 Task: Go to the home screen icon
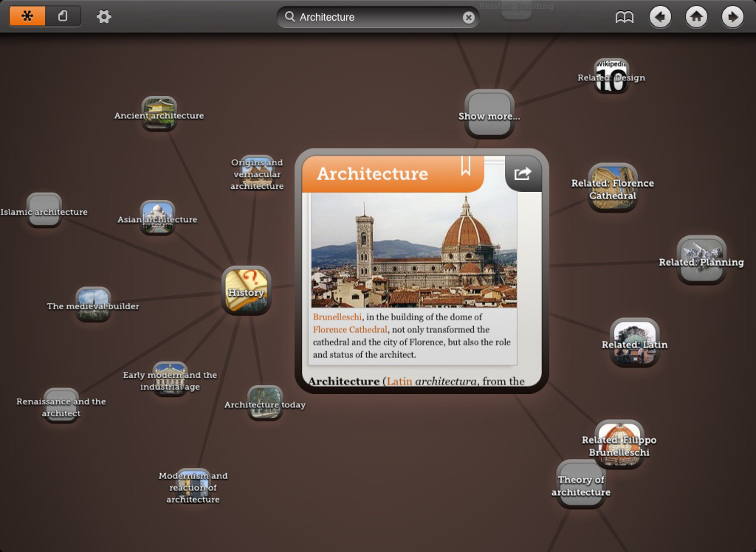click(696, 17)
